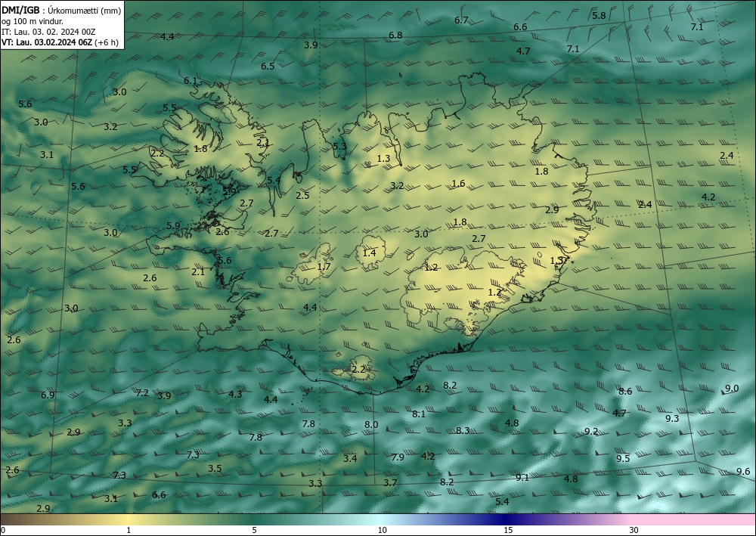
Task: Click the DMI/IGB Úrkomumætti (mm) title
Action: pos(61,10)
